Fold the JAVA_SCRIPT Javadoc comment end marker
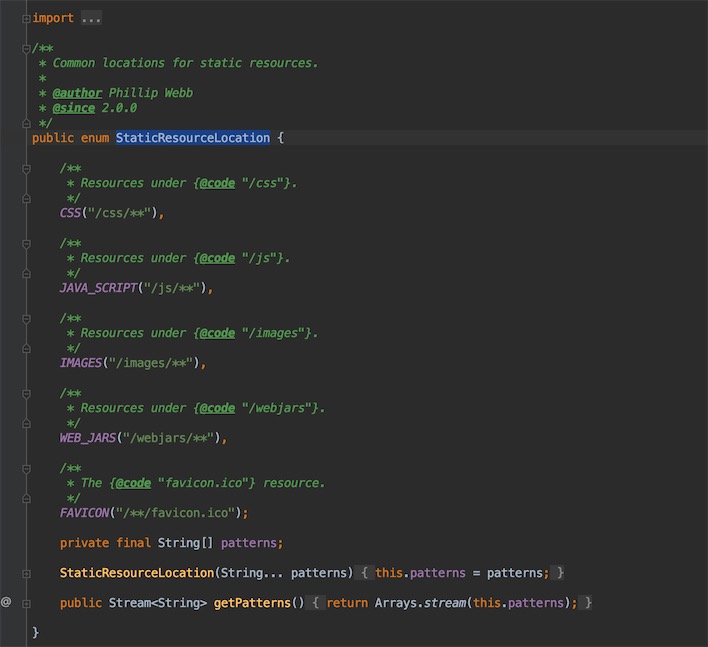 pyautogui.click(x=26, y=273)
